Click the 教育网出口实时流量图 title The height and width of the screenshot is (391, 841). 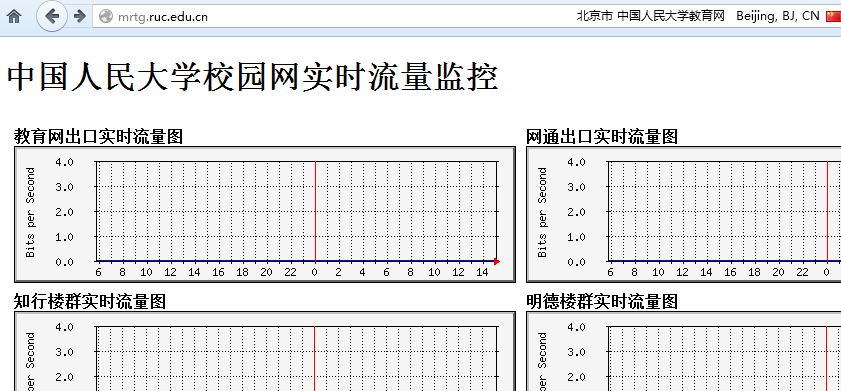(x=98, y=136)
